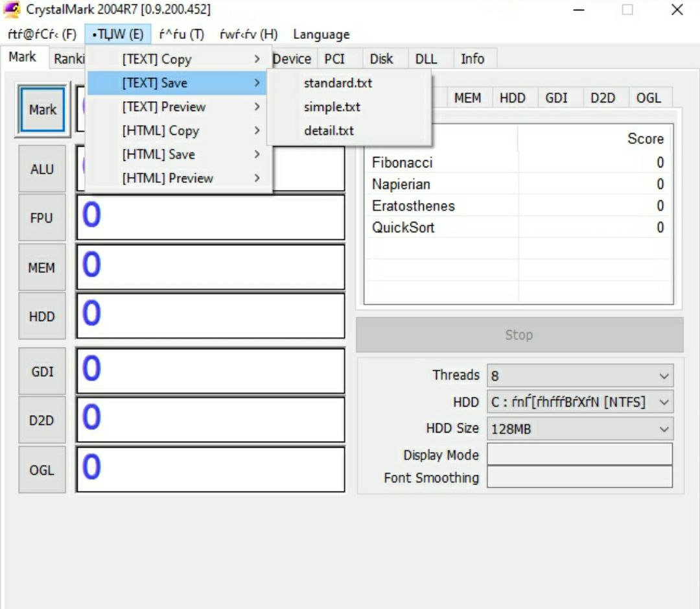Image resolution: width=700 pixels, height=609 pixels.
Task: Expand the [HTML] Copy submenu
Action: tap(180, 130)
